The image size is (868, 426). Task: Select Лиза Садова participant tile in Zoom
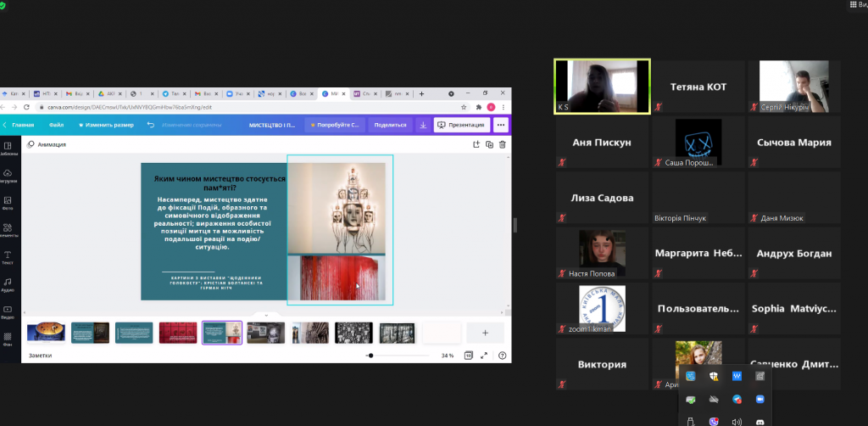pyautogui.click(x=602, y=198)
